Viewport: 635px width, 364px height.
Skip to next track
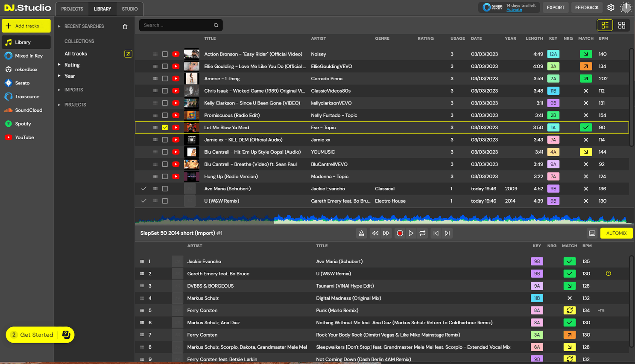pos(447,233)
